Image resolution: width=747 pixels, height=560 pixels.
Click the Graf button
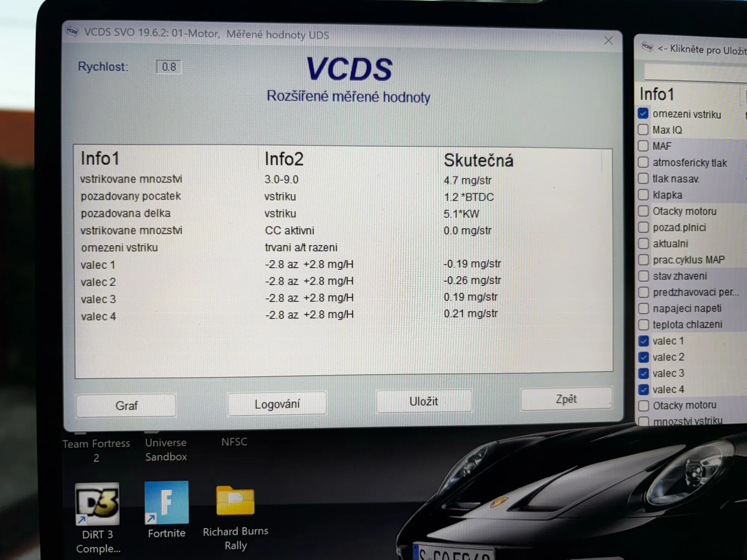pos(126,405)
